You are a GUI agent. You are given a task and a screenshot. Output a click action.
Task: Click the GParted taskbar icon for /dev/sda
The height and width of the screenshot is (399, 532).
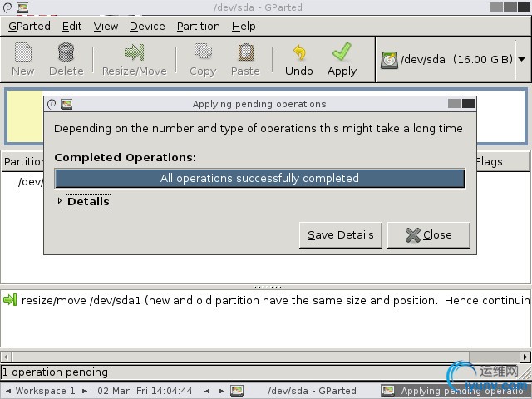coord(237,391)
